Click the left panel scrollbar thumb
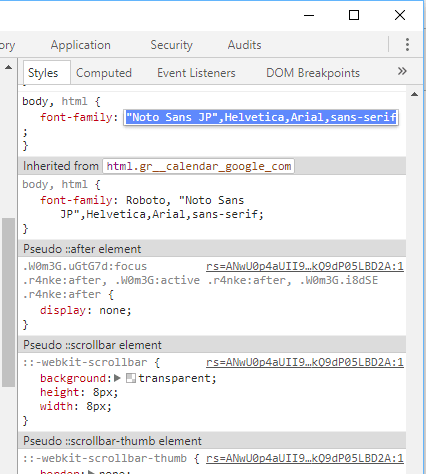 tap(8, 302)
